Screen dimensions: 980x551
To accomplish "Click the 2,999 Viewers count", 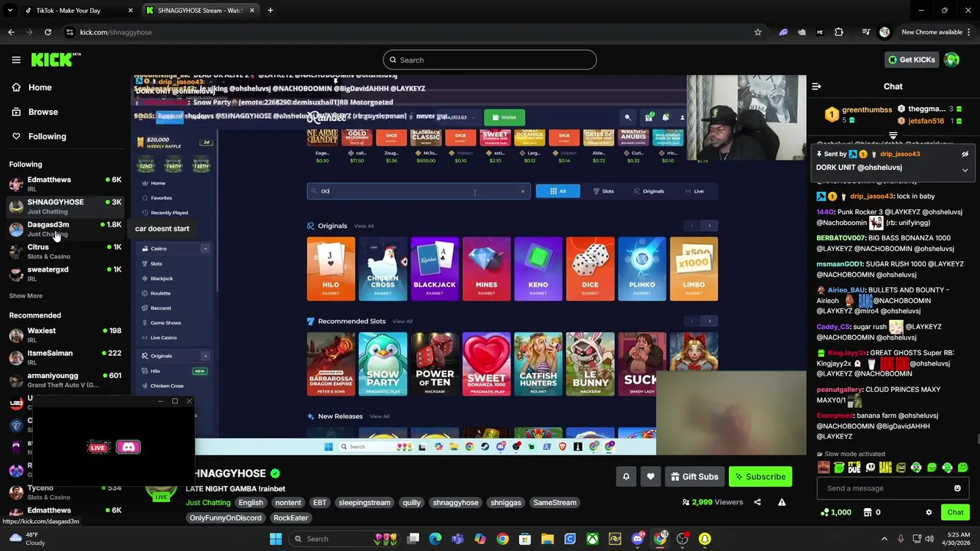I will (x=713, y=502).
